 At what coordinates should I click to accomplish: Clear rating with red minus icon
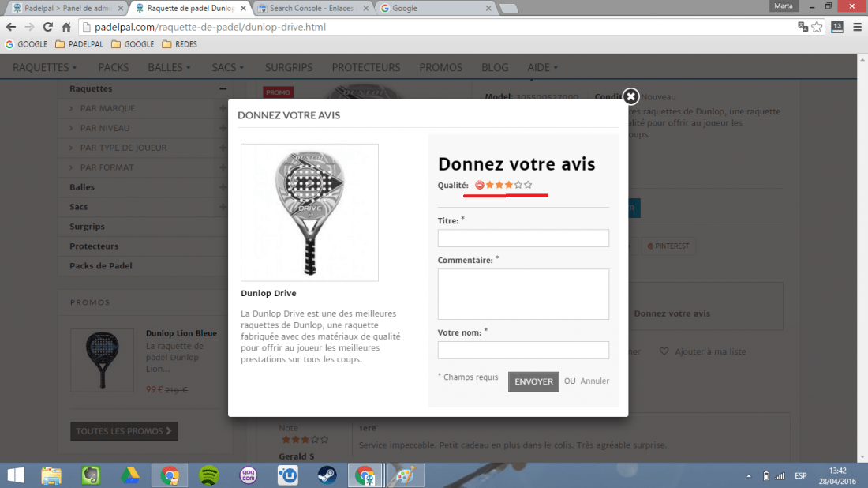[480, 185]
